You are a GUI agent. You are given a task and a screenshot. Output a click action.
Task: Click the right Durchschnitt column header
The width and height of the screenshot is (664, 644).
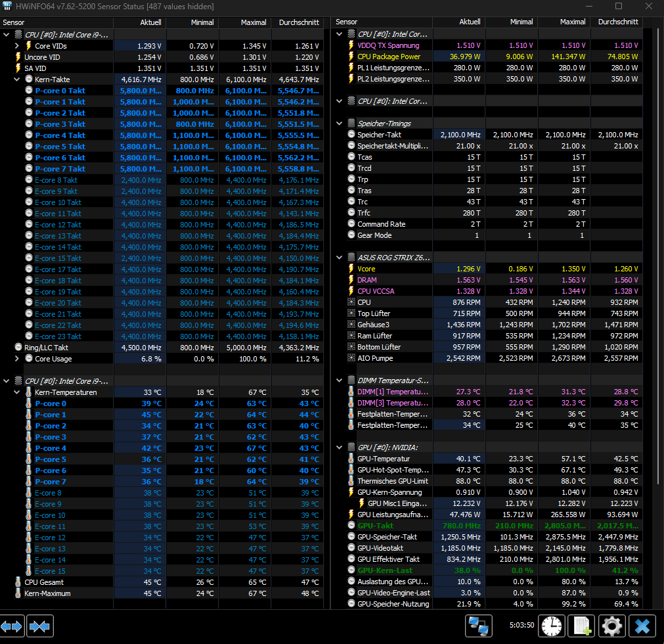617,22
